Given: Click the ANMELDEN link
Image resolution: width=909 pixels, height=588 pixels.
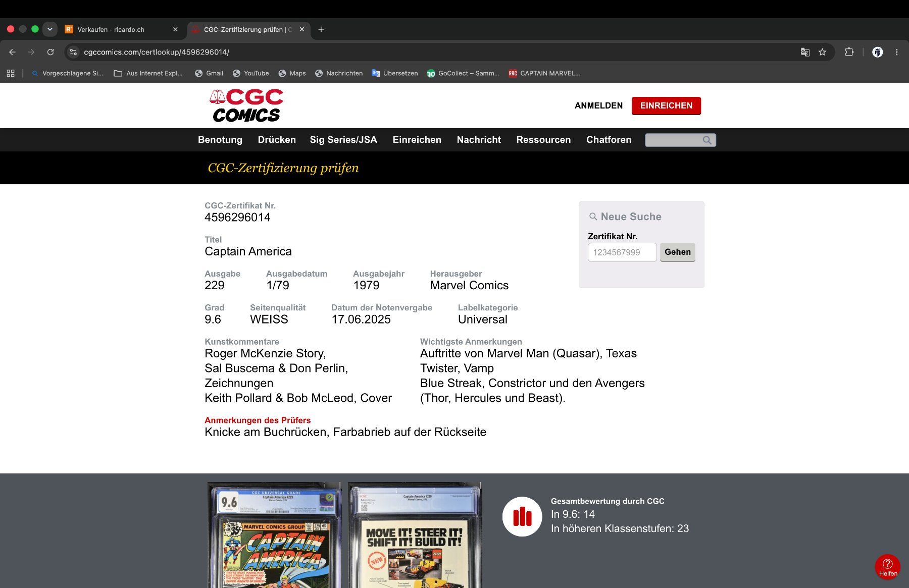Looking at the screenshot, I should point(598,105).
